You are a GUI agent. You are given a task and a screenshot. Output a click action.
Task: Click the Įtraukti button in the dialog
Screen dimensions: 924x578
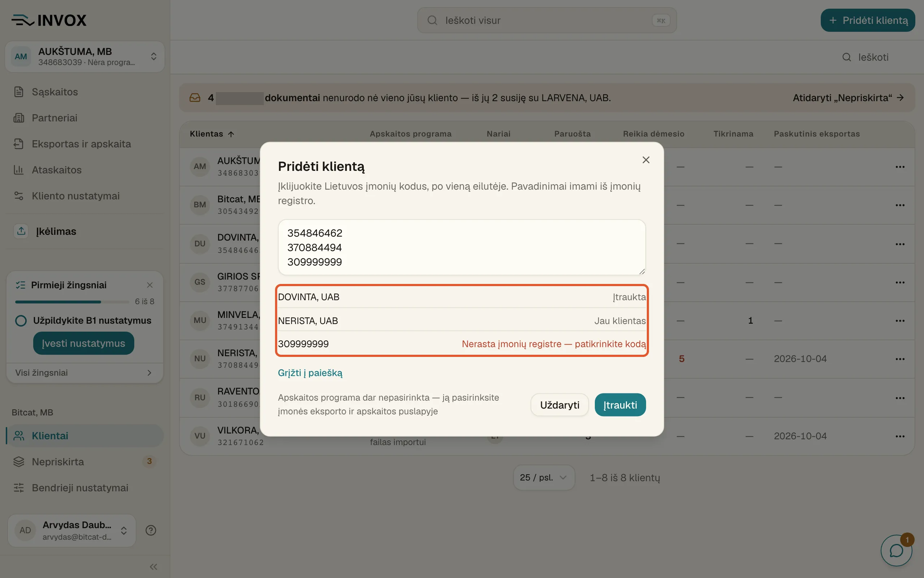click(x=620, y=405)
